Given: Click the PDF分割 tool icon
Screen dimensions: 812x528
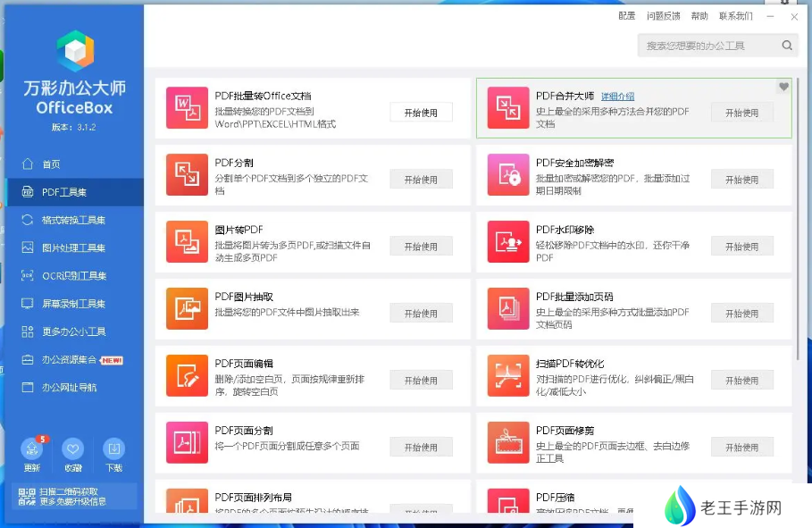Looking at the screenshot, I should tap(187, 174).
